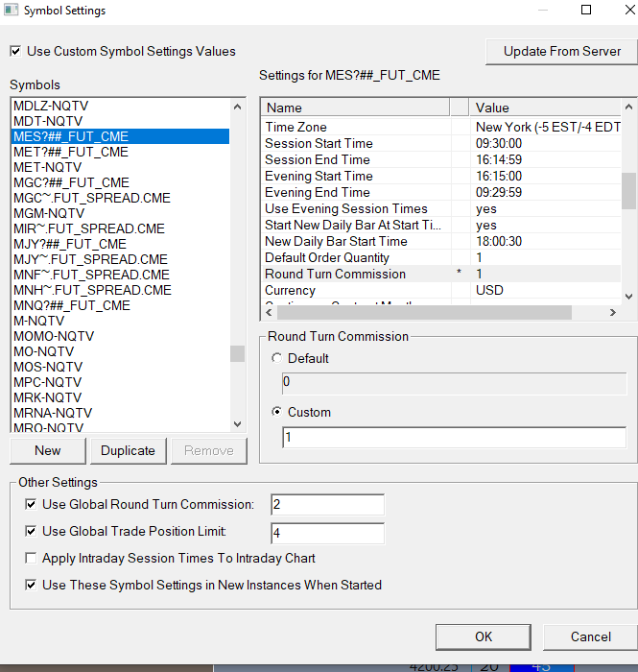Click the New symbol button
Viewport: 638px width, 672px height.
(x=48, y=451)
